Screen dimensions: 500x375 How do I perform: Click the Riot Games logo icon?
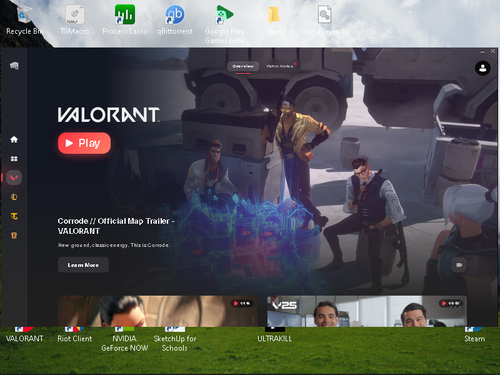click(14, 66)
